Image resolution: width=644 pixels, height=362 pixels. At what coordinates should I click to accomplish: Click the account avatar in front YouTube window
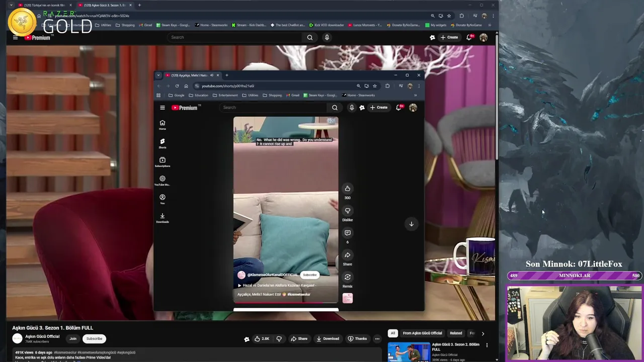pos(413,107)
